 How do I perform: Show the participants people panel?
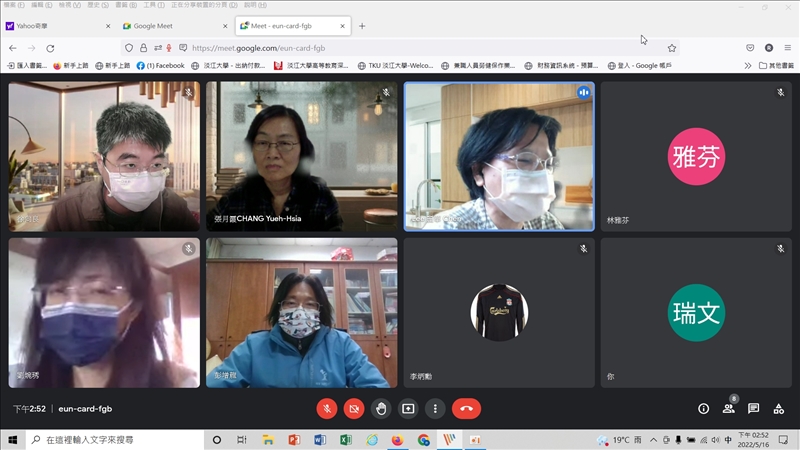(x=728, y=408)
